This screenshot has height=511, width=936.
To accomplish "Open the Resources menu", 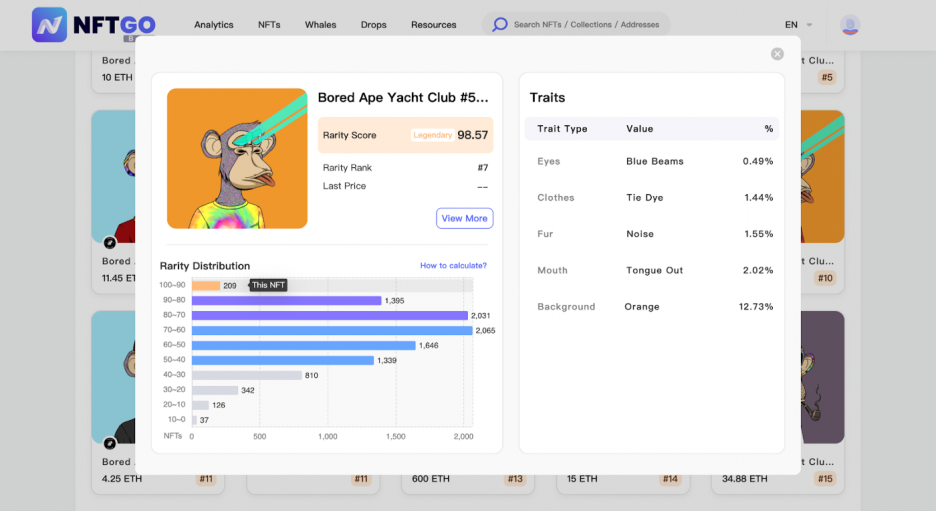I will 433,24.
